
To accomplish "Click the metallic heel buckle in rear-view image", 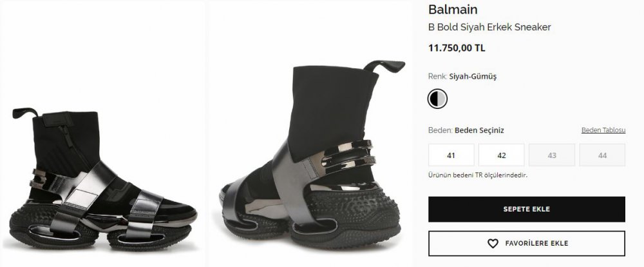I will 348,156.
